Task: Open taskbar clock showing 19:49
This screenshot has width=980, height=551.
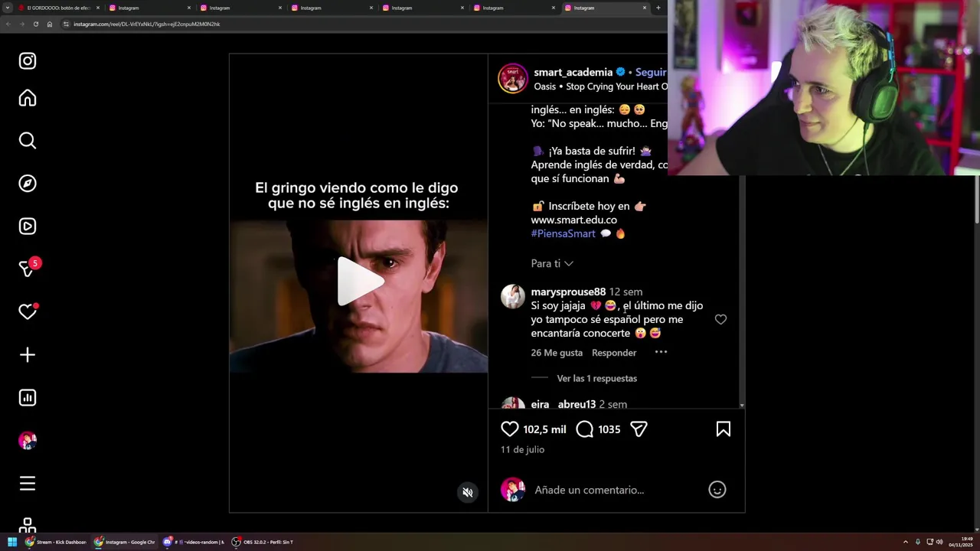Action: [x=960, y=542]
